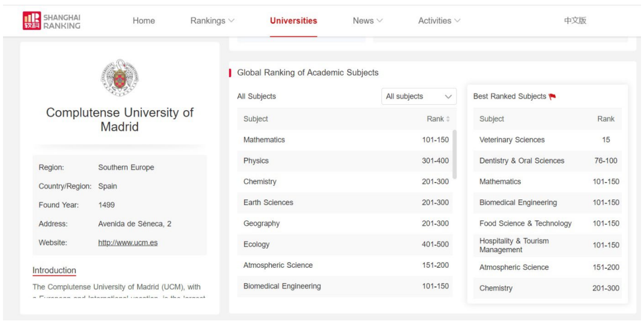Click the Ecology subject row
644x324 pixels.
coord(345,244)
